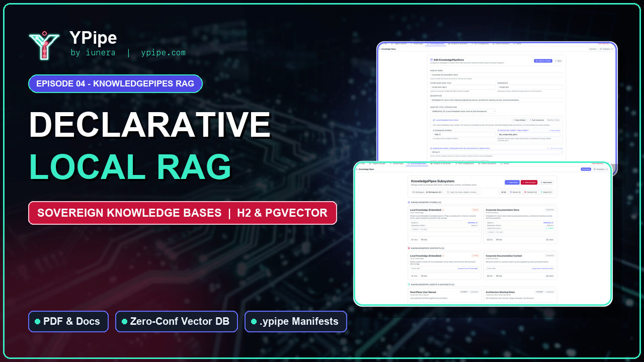Open the "All Workspaces (2)" workspace dropdown

coord(427,192)
